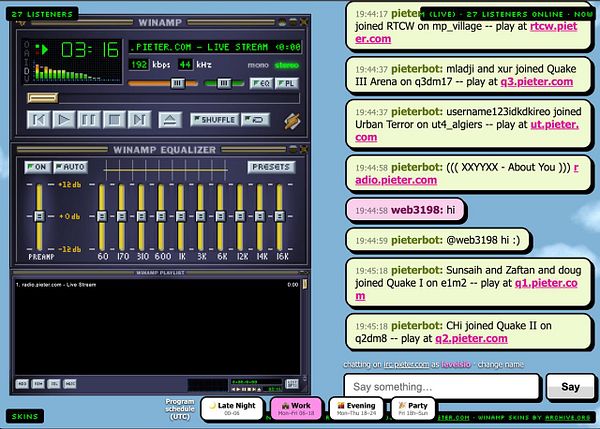Click the green balance slider handle
This screenshot has width=600, height=429.
(224, 83)
